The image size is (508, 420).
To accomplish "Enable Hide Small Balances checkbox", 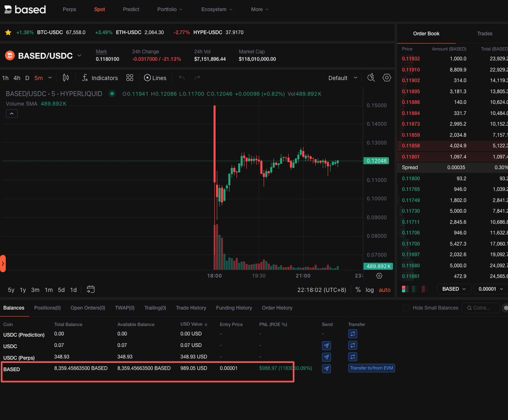I will [x=406, y=308].
